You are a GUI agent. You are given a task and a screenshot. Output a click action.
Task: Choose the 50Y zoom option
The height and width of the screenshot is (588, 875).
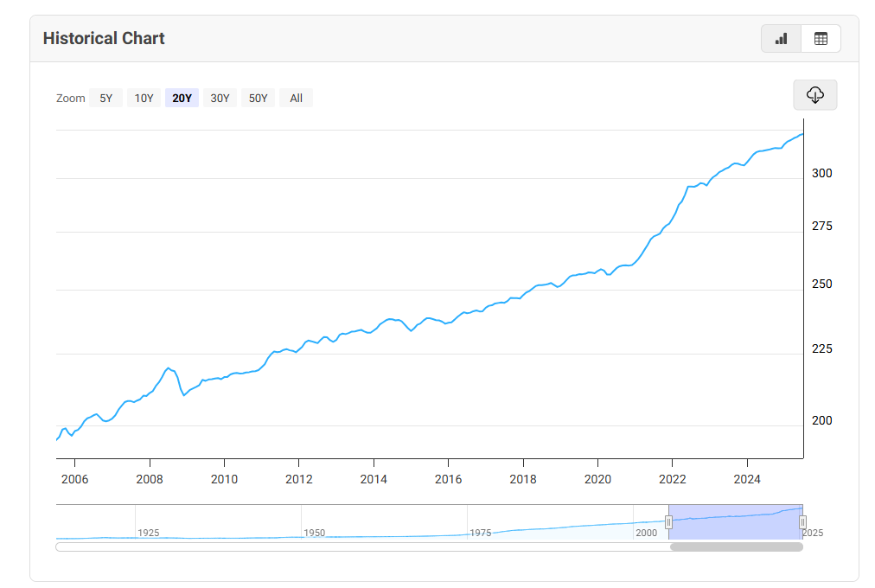(258, 99)
